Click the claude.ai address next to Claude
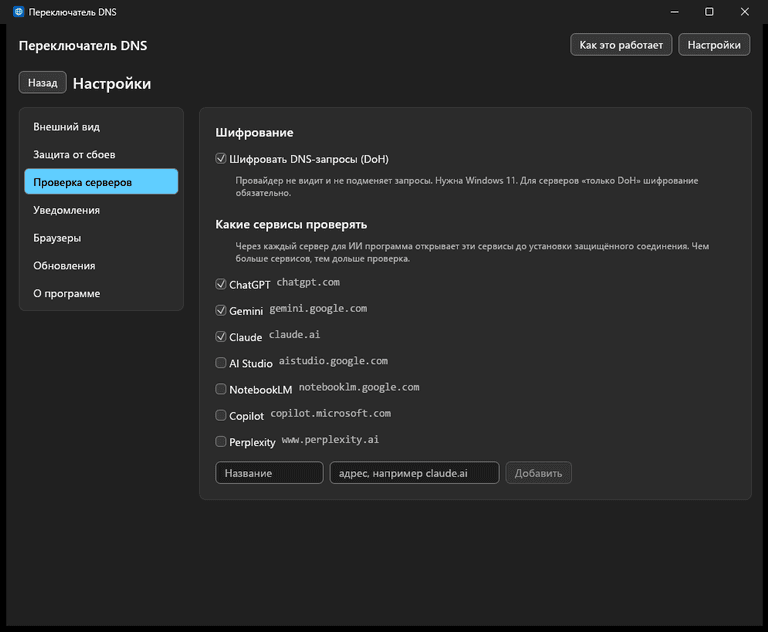This screenshot has width=768, height=632. point(294,335)
